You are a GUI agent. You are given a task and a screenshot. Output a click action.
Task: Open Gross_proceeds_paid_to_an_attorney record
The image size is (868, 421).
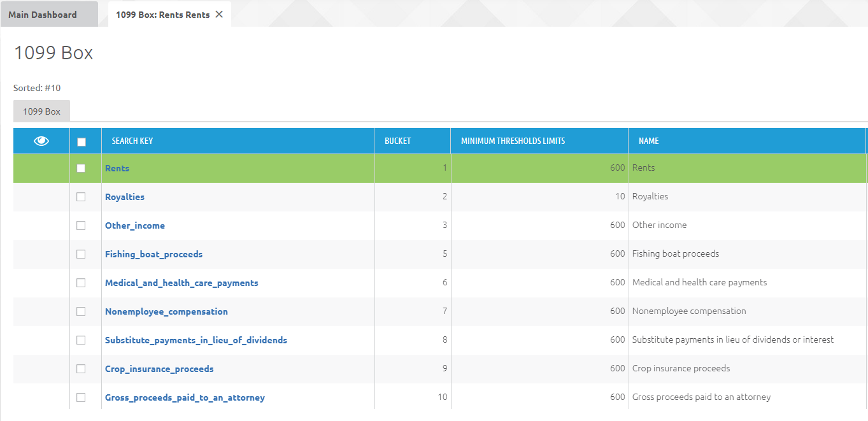185,397
